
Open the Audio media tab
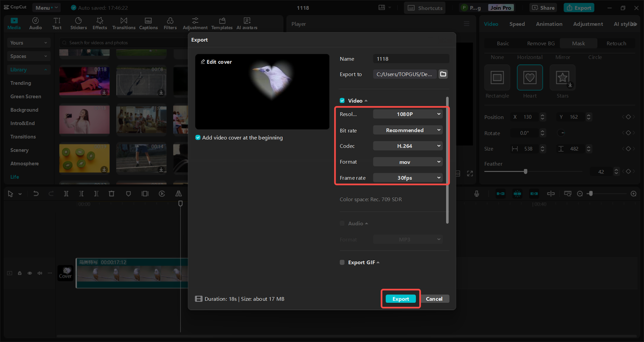click(x=36, y=23)
